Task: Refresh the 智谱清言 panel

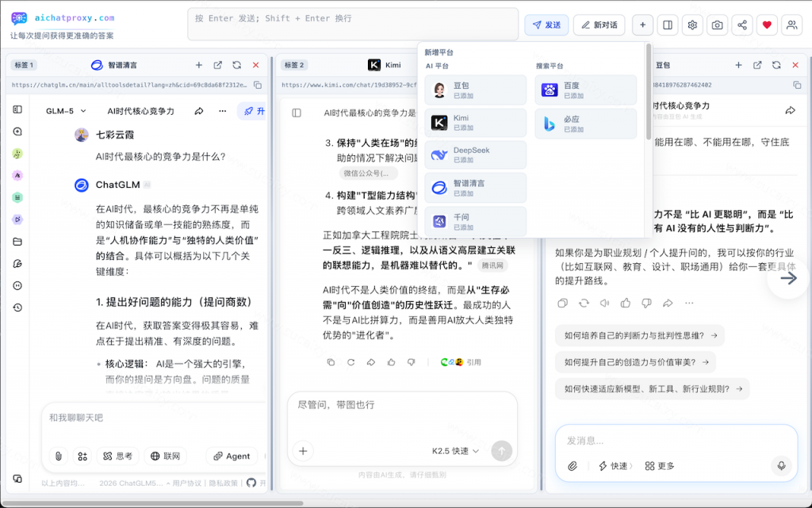Action: tap(236, 65)
